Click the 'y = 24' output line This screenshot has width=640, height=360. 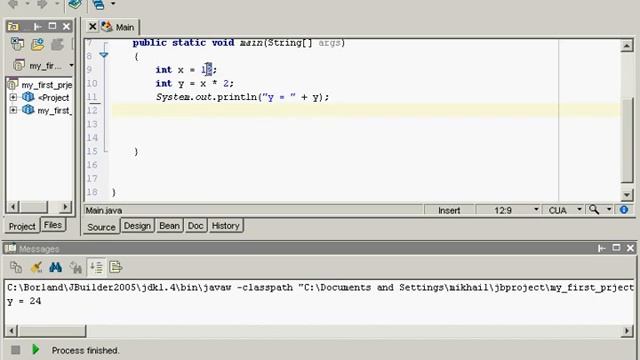click(x=24, y=301)
